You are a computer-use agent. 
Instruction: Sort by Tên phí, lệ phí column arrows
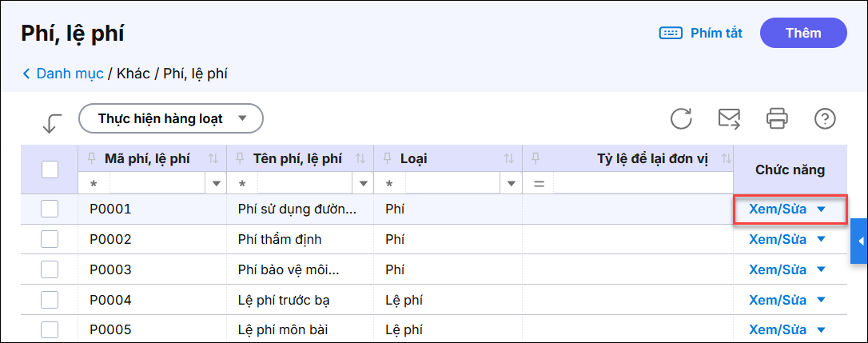click(360, 158)
